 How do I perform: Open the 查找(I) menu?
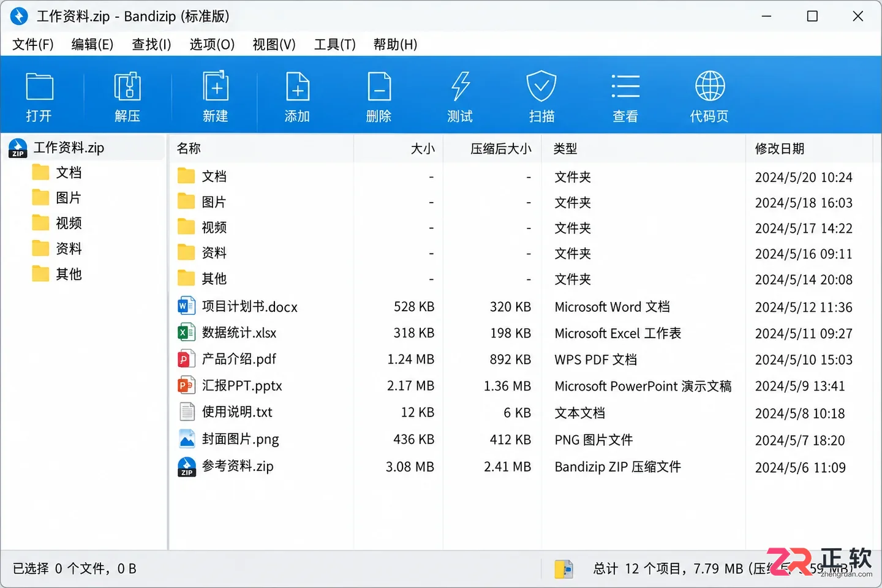click(151, 44)
